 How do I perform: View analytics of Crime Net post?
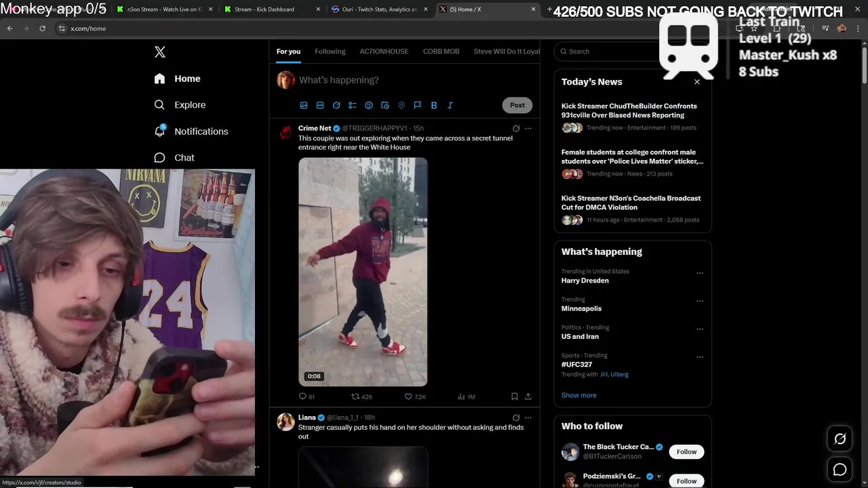click(x=467, y=396)
